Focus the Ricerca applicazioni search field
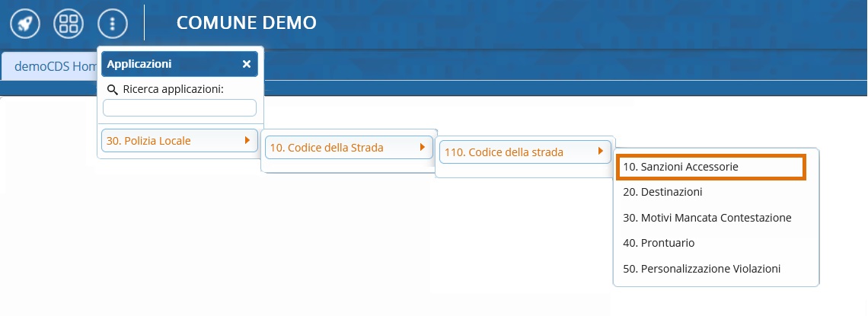The height and width of the screenshot is (316, 868). (180, 108)
